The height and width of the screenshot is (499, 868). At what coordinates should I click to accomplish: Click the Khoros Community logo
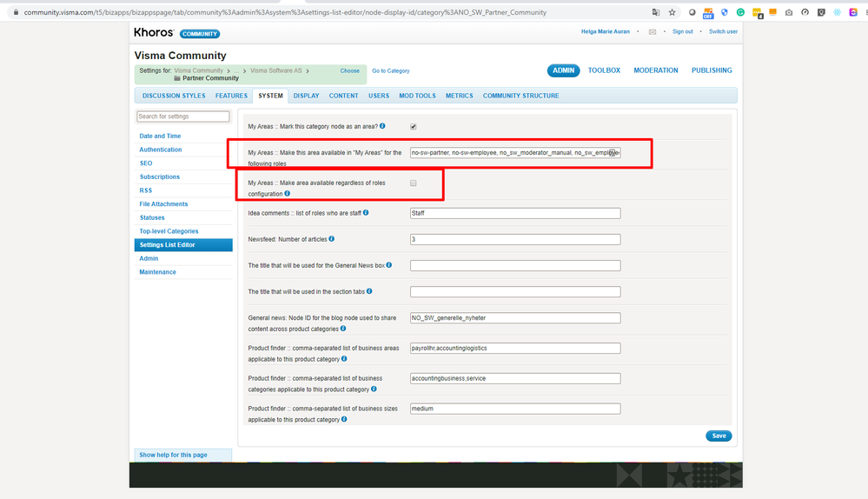click(x=176, y=33)
